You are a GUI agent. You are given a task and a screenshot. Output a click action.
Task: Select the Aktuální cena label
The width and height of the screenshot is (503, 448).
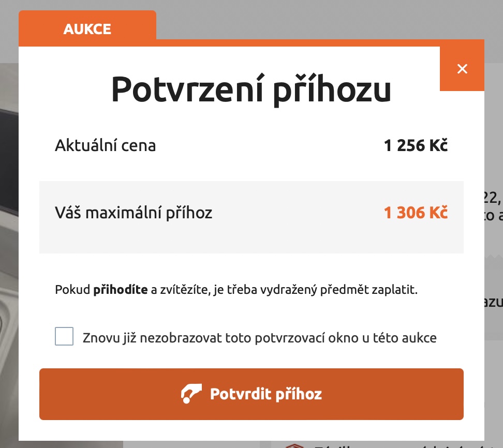pyautogui.click(x=105, y=145)
